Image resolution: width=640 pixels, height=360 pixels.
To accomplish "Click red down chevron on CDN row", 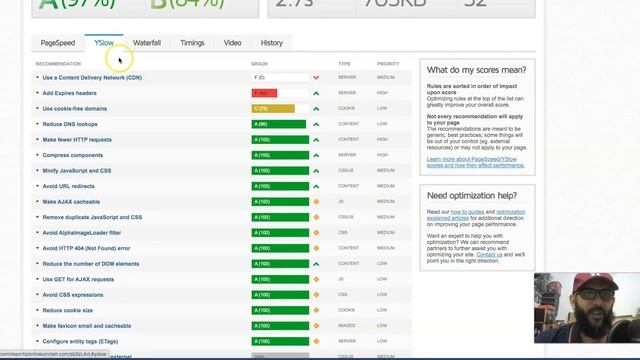I will pyautogui.click(x=316, y=78).
